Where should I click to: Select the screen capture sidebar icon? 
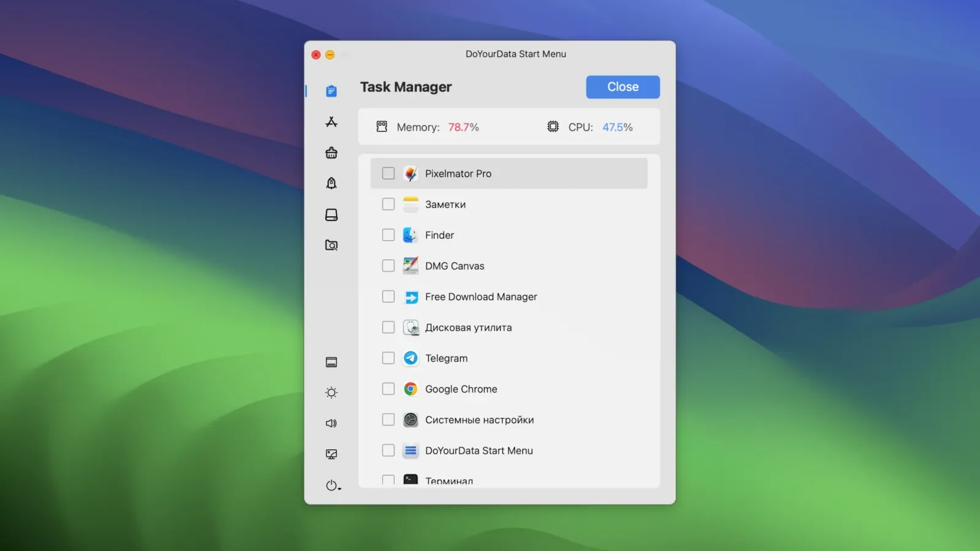(x=331, y=453)
